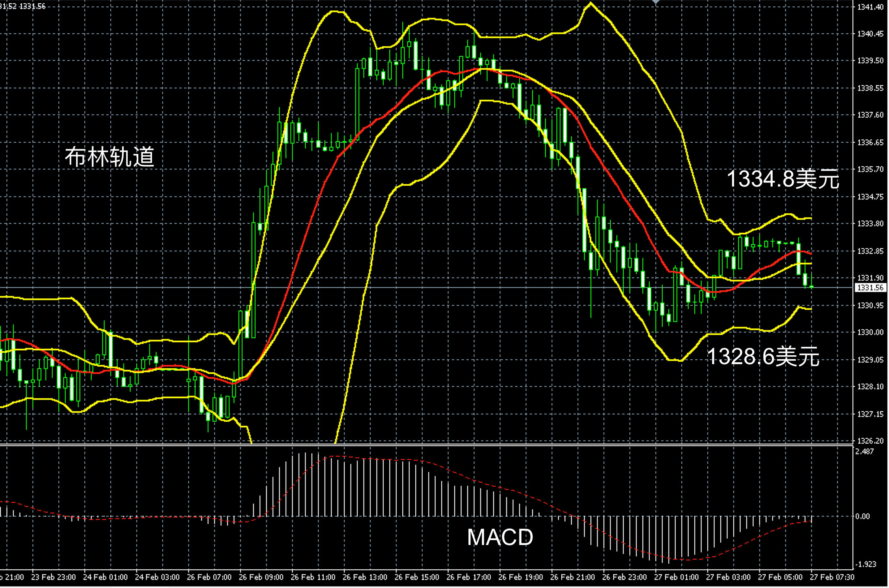Select the 1334.8美元 resistance annotation

pyautogui.click(x=783, y=179)
